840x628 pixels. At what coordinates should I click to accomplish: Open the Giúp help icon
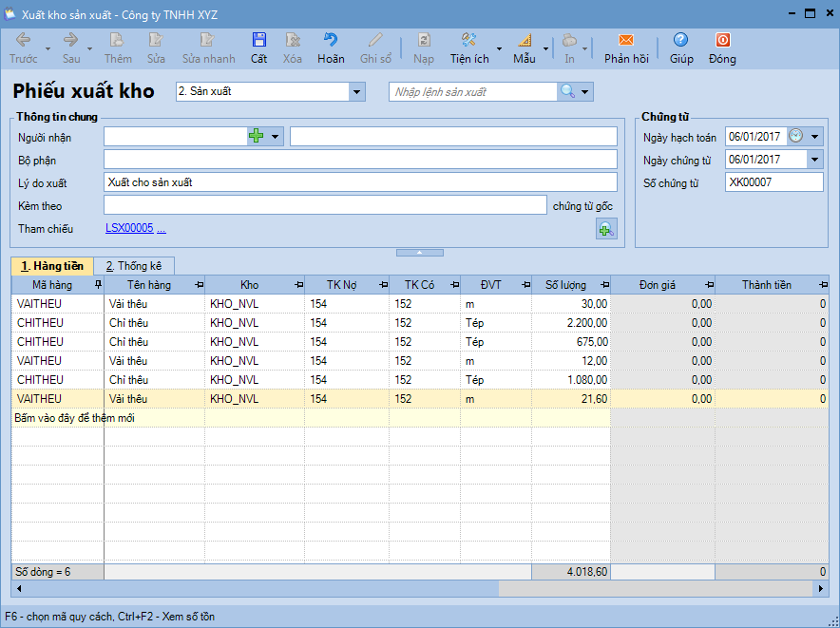click(x=680, y=41)
